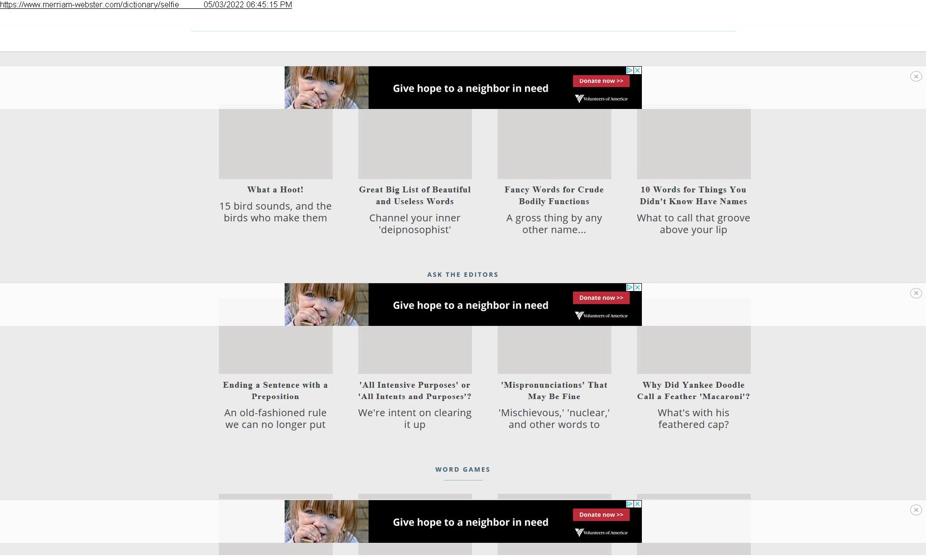This screenshot has width=926, height=560.
Task: Click the AdChoices triangle icon on the top ad
Action: tap(629, 71)
